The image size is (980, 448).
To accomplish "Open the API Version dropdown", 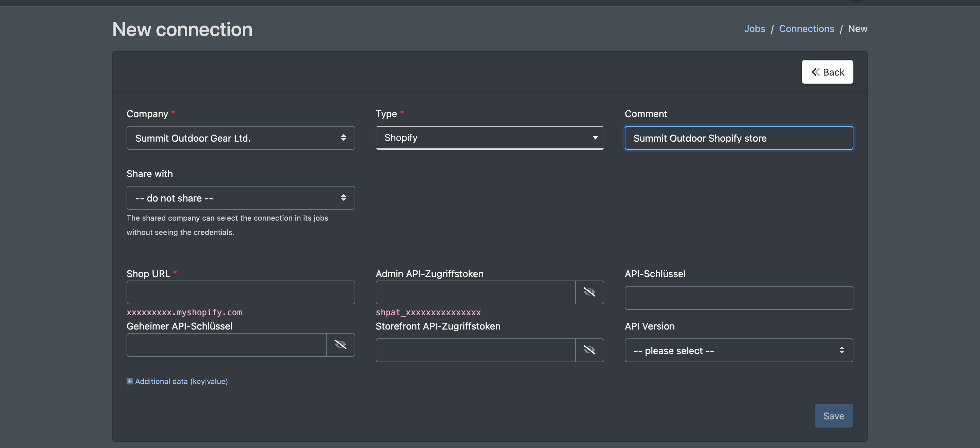I will [x=738, y=350].
